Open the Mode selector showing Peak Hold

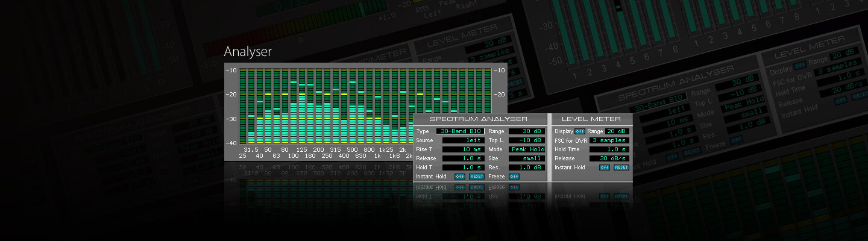[526, 149]
